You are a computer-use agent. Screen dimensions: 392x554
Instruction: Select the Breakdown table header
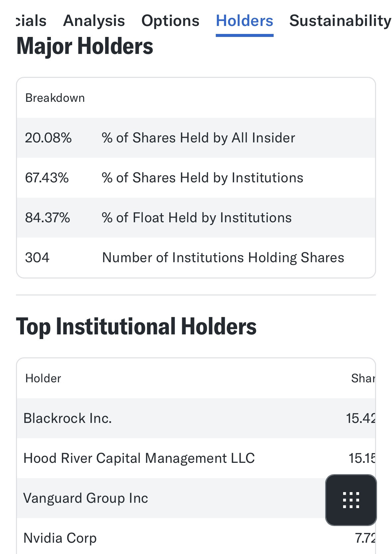(x=55, y=98)
